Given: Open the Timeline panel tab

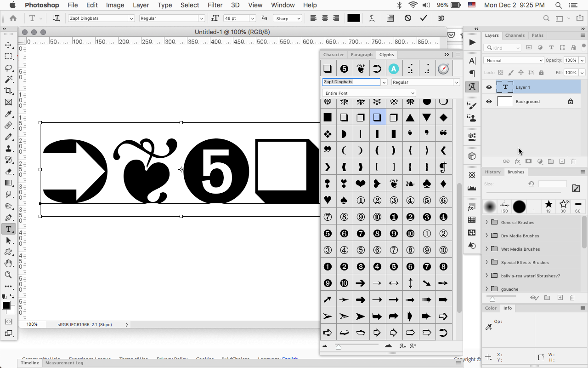Looking at the screenshot, I should pyautogui.click(x=30, y=363).
